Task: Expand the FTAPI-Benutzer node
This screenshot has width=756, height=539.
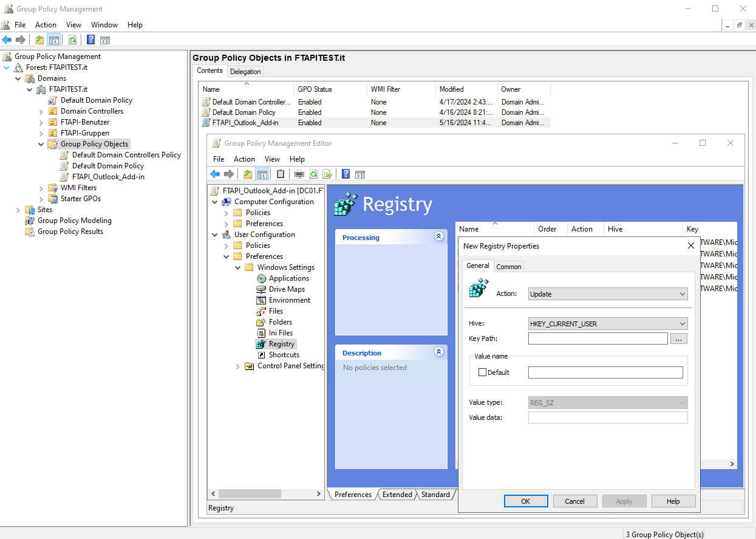Action: pos(41,123)
